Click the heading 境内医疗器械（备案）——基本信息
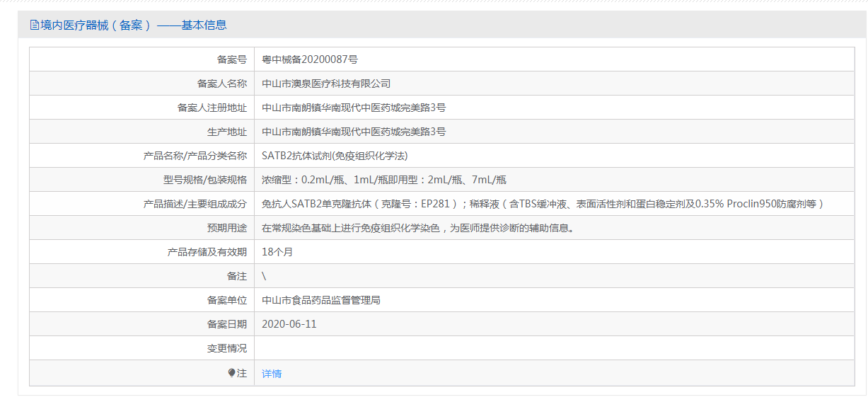 click(133, 25)
